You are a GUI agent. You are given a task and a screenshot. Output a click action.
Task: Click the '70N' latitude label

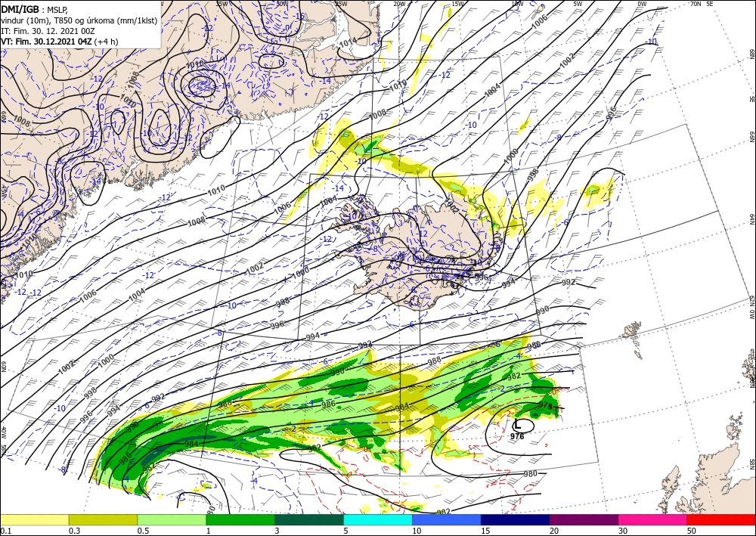[696, 4]
